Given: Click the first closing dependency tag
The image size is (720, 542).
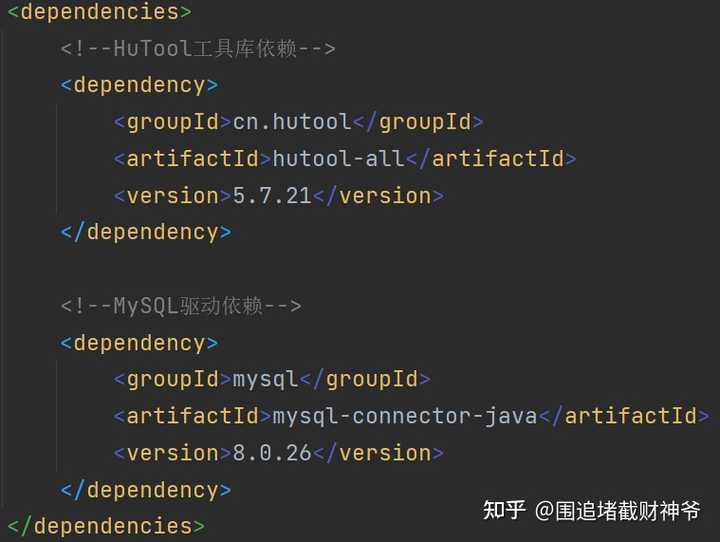Looking at the screenshot, I should (x=146, y=232).
